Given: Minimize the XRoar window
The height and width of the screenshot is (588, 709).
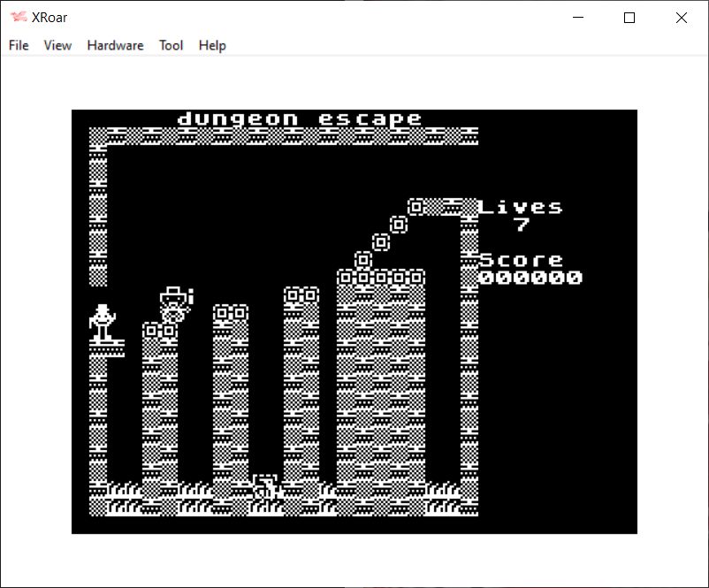Looking at the screenshot, I should [579, 18].
